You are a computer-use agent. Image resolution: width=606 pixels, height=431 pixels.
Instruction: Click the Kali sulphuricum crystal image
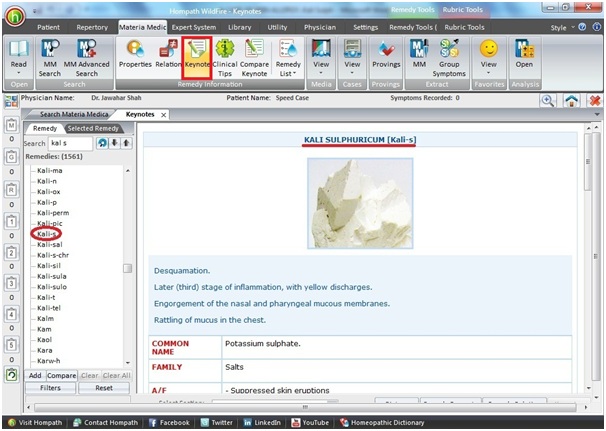[x=360, y=203]
